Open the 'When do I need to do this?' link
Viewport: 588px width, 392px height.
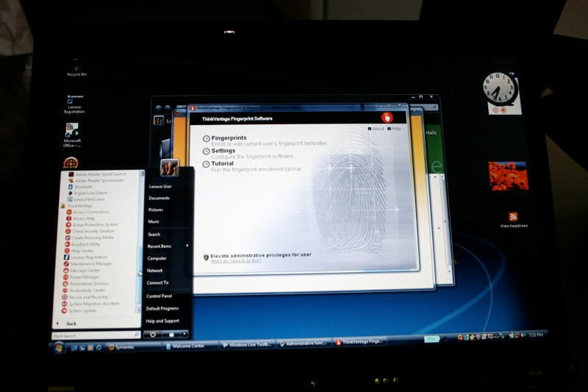click(236, 260)
